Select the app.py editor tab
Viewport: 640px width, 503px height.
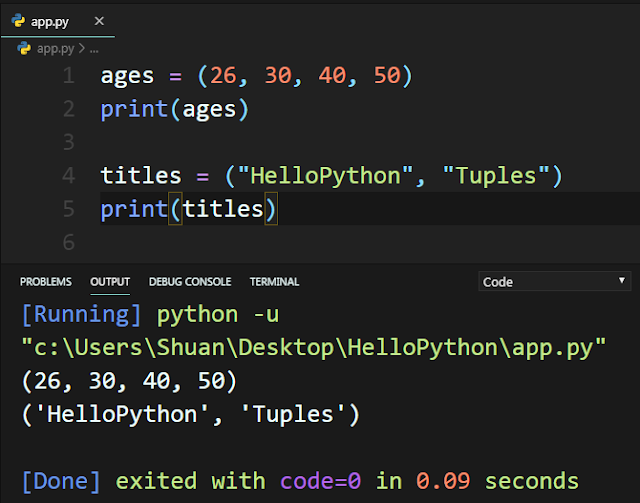point(58,21)
